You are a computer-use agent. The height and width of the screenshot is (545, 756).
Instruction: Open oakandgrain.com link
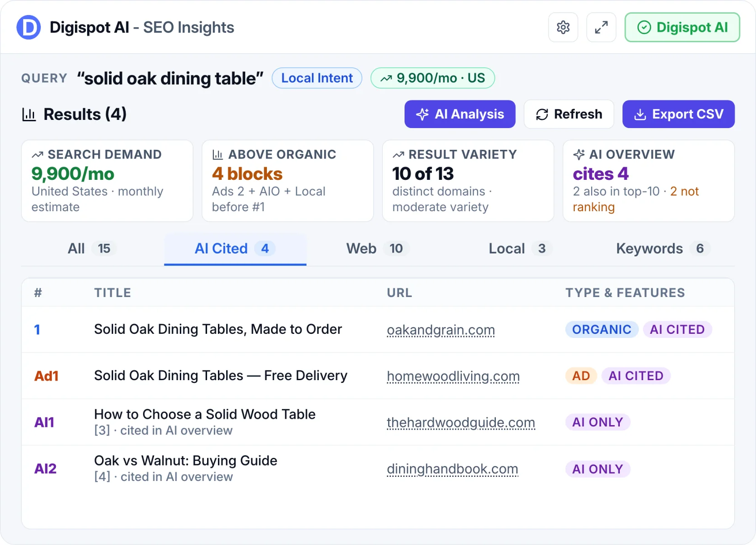pyautogui.click(x=441, y=330)
